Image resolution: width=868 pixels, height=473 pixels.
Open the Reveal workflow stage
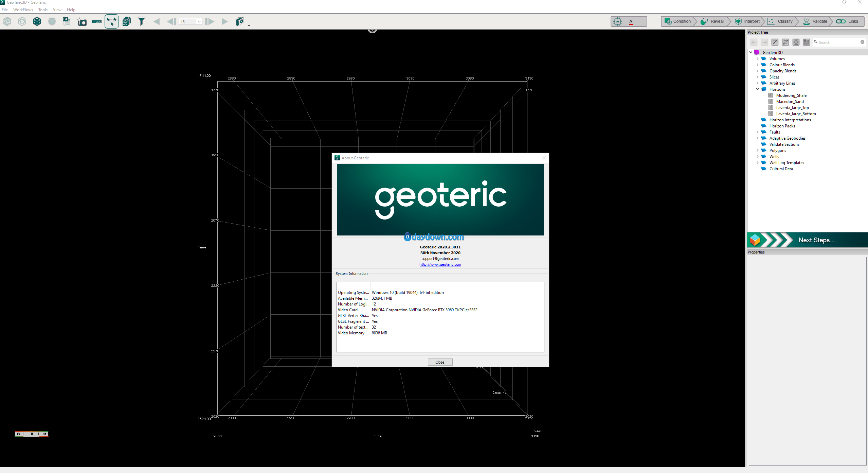coord(712,21)
